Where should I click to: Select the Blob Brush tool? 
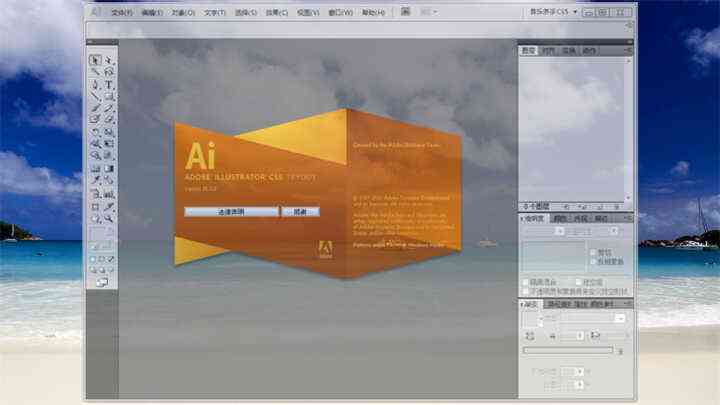96,120
